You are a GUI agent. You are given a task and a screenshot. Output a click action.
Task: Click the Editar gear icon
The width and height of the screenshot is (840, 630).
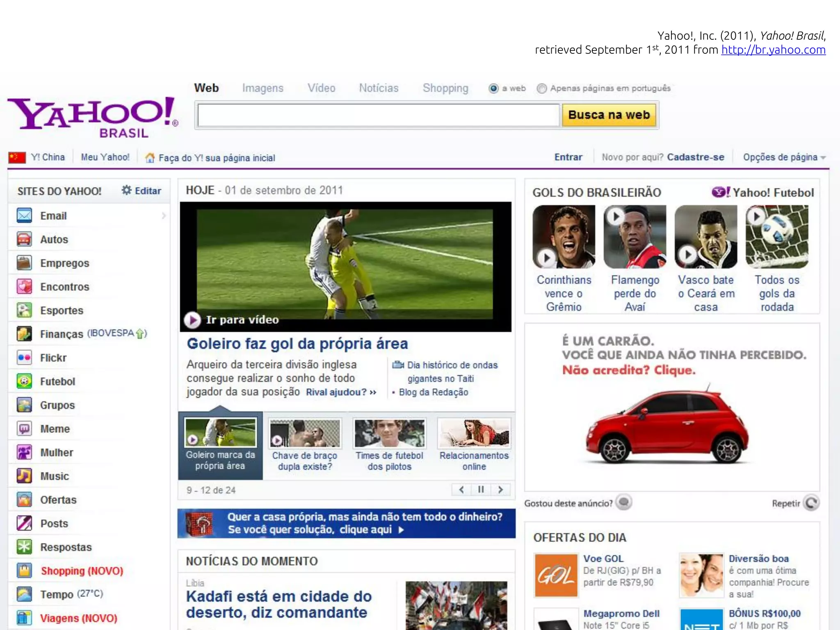pyautogui.click(x=127, y=190)
